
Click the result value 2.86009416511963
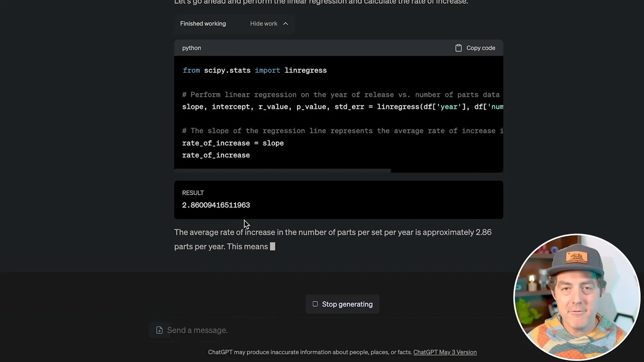(216, 205)
